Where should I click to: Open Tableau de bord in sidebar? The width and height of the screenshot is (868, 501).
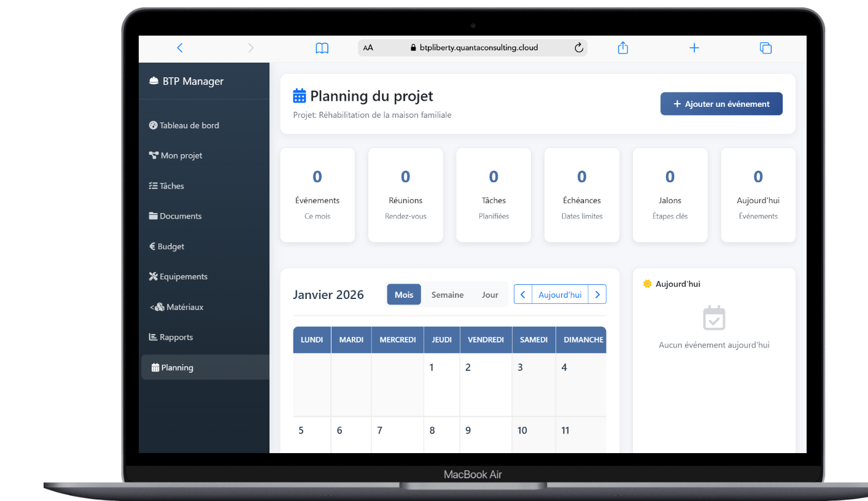(x=188, y=125)
